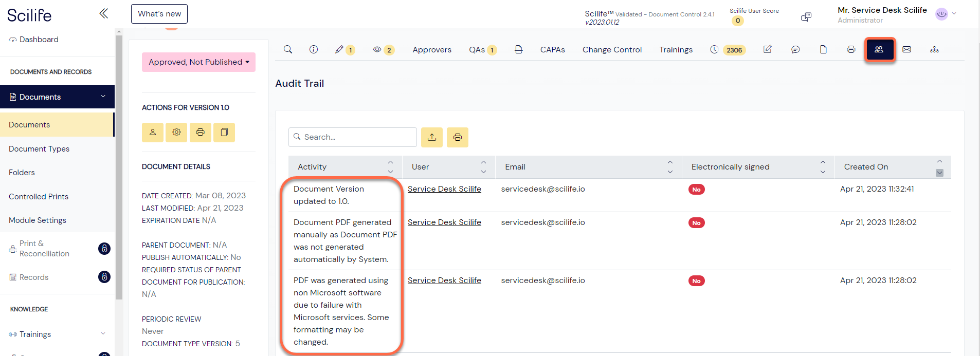
Task: Open the envelope mail icon tab
Action: [907, 49]
